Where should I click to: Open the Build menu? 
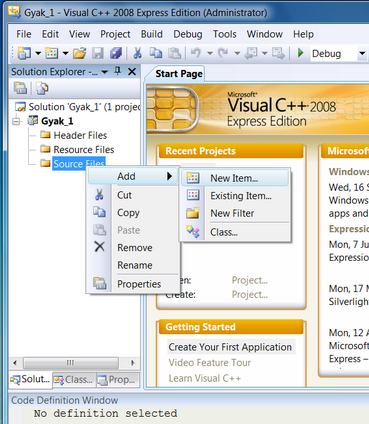coord(152,34)
